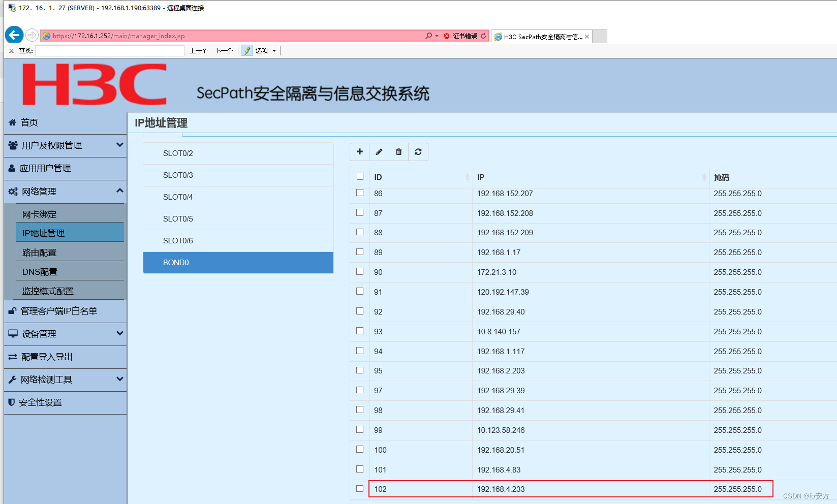Click the IP cell 10.8.140.157
The image size is (837, 504).
coord(499,332)
